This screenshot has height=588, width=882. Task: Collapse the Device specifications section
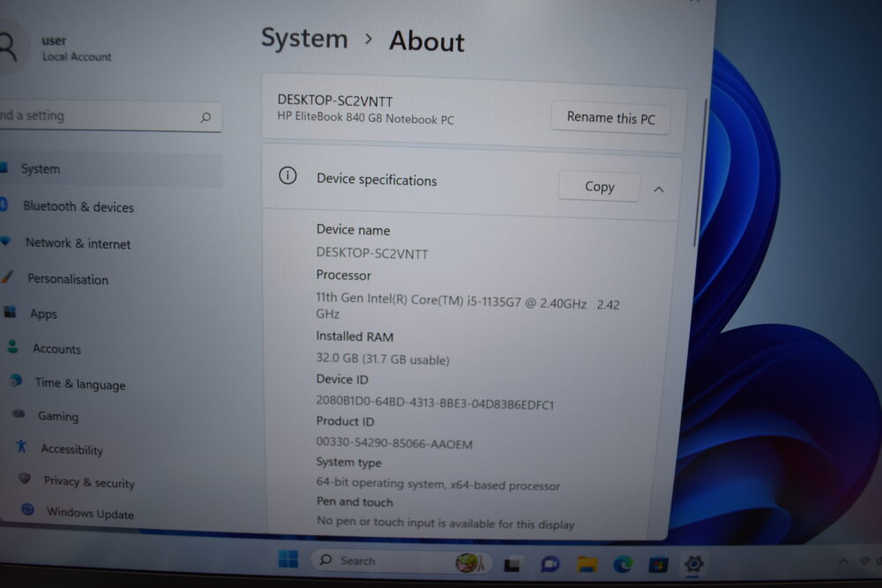(x=659, y=190)
